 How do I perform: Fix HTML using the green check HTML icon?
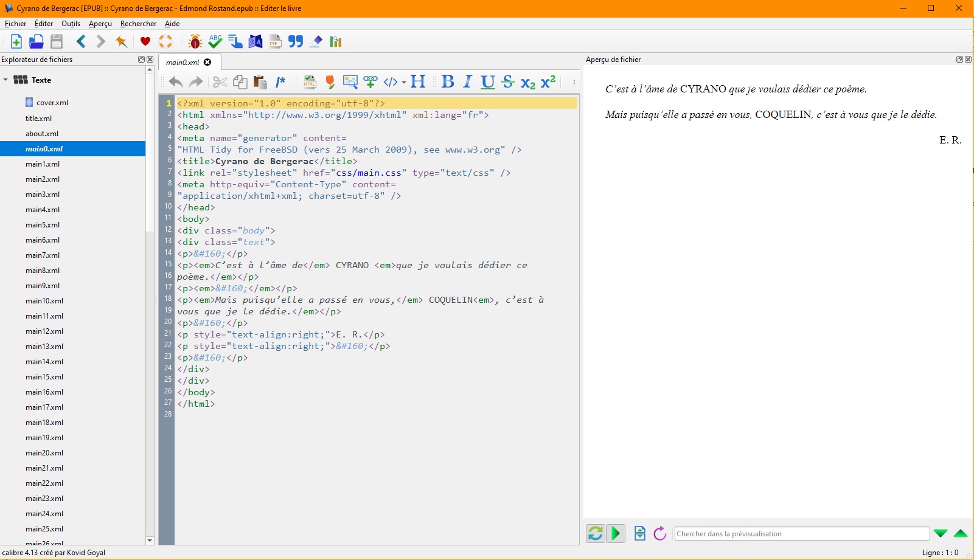click(x=310, y=82)
